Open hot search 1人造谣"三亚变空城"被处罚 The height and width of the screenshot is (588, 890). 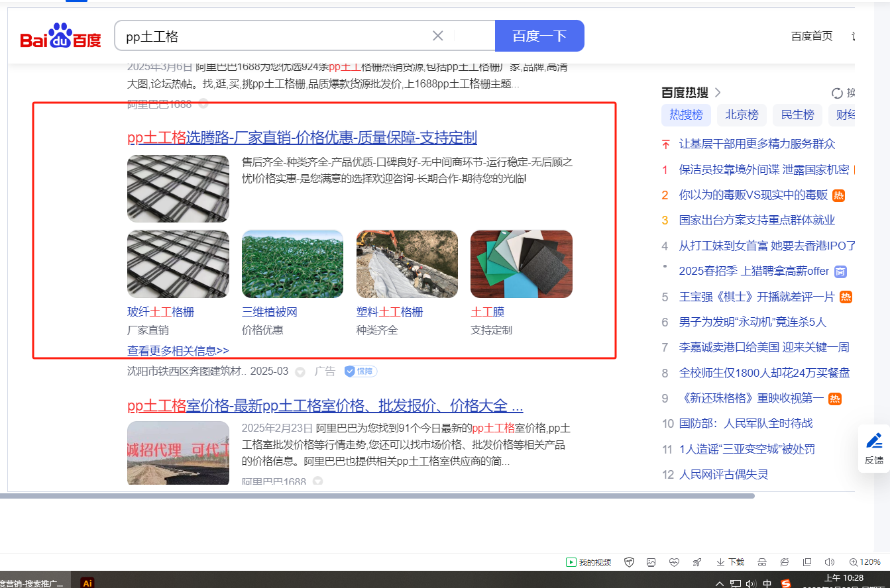747,449
